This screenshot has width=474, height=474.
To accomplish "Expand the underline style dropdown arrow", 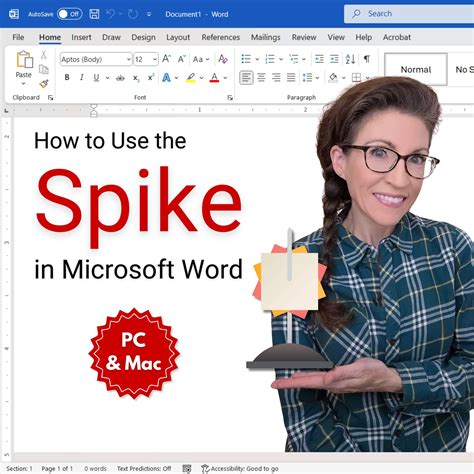I will (x=107, y=78).
